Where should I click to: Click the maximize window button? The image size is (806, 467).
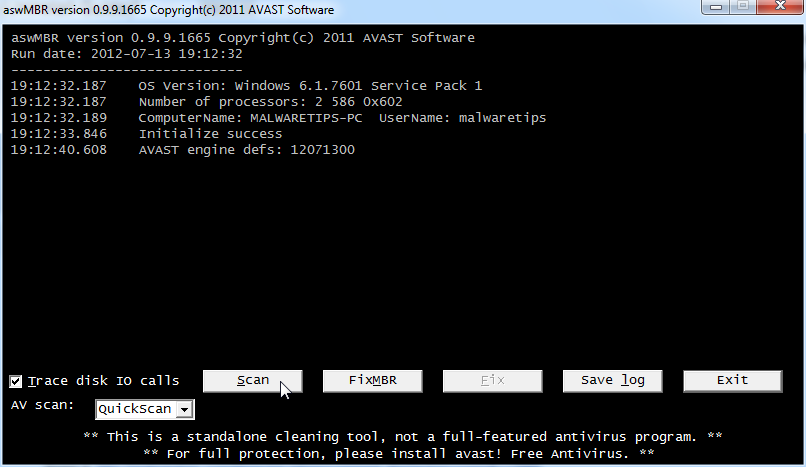[x=743, y=7]
